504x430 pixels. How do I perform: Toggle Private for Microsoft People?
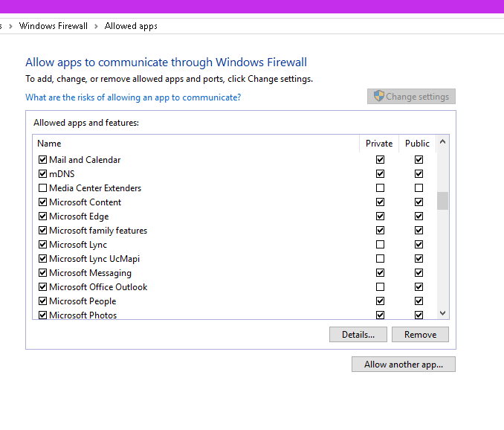tap(381, 301)
